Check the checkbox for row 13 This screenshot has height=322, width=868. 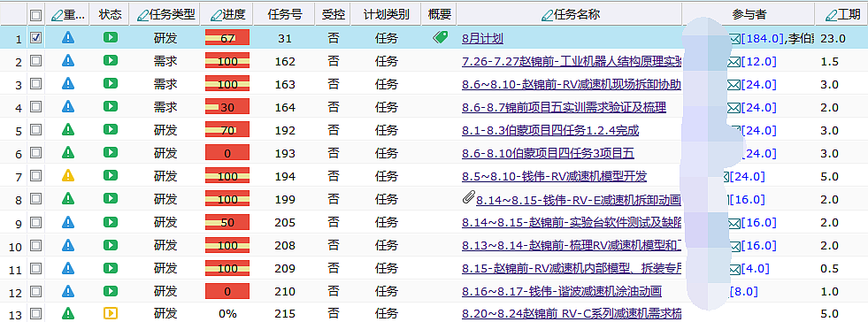(36, 313)
